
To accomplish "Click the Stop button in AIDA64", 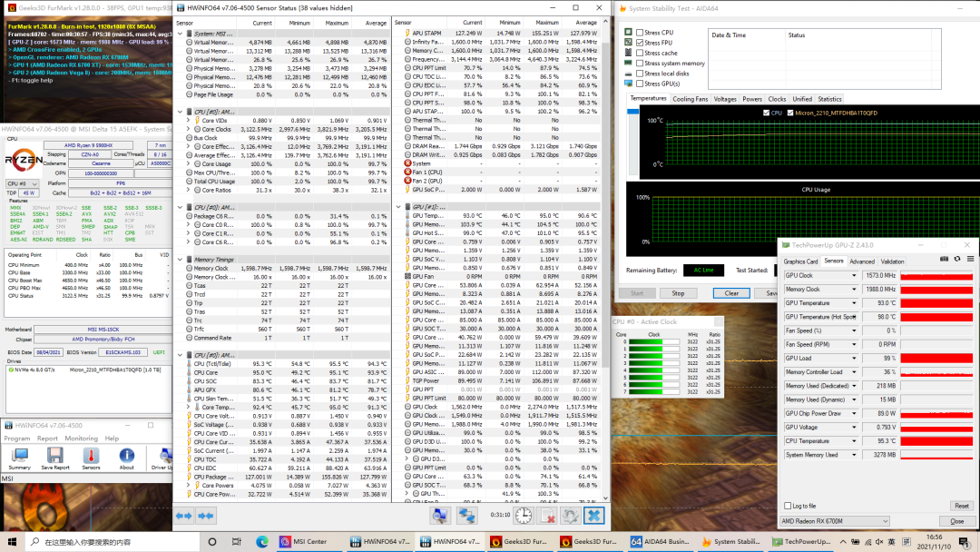I will 678,293.
